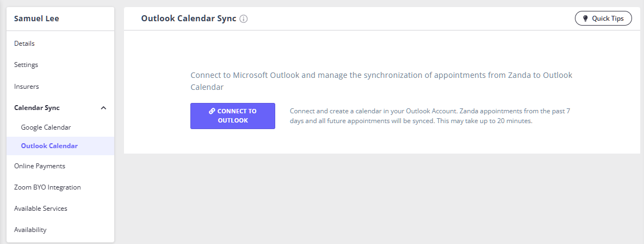
Task: Open the Available Services page
Action: point(41,209)
